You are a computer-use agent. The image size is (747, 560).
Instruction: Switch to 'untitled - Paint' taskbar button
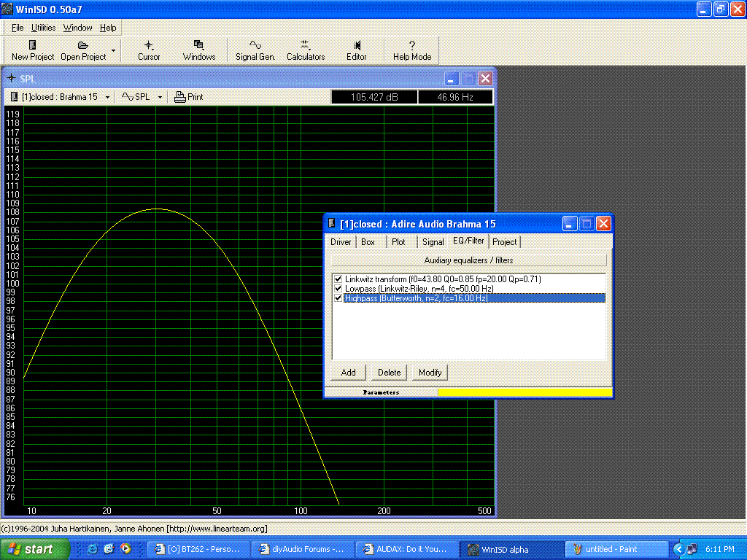tap(616, 549)
